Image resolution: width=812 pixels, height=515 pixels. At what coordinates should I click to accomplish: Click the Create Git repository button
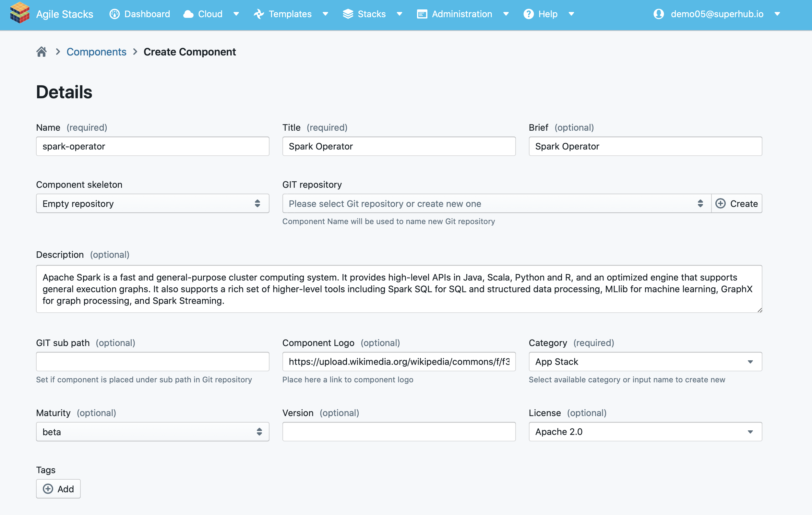(x=736, y=203)
